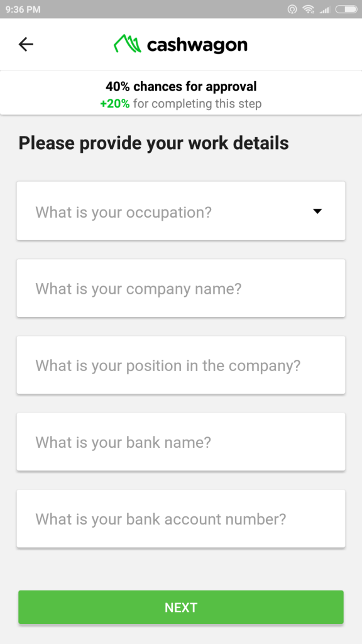362x644 pixels.
Task: Click the bank name input field
Action: tap(181, 441)
